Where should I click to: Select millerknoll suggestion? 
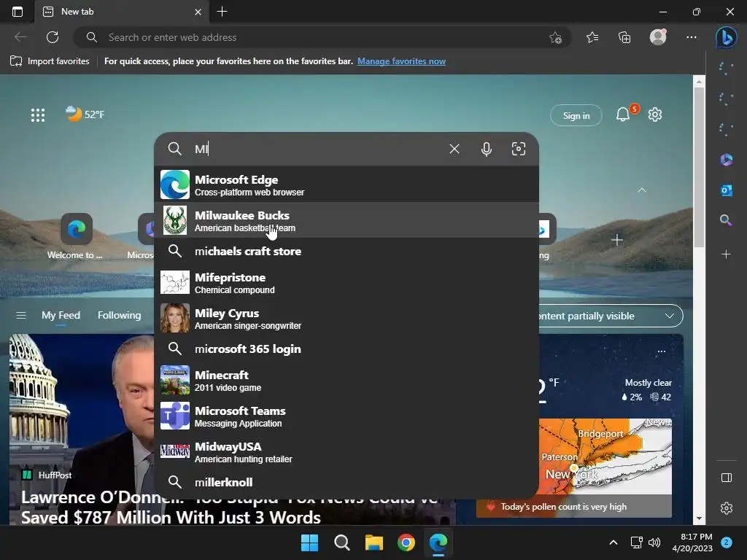click(347, 483)
